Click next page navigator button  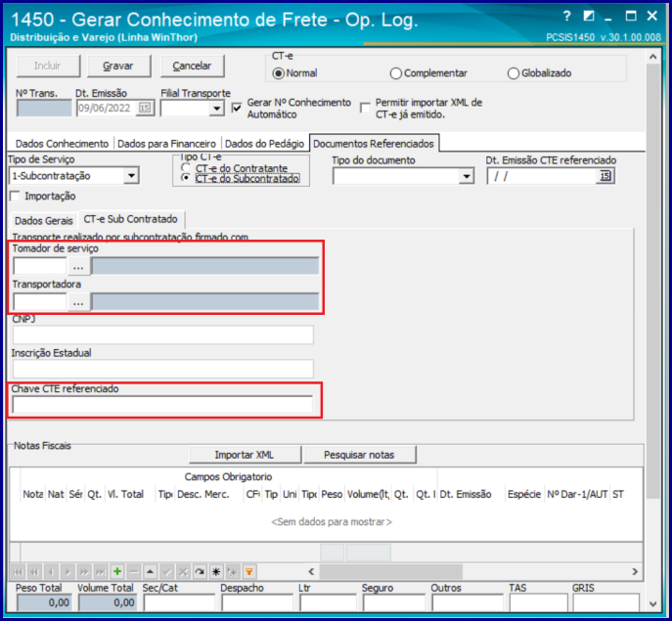pyautogui.click(x=84, y=571)
